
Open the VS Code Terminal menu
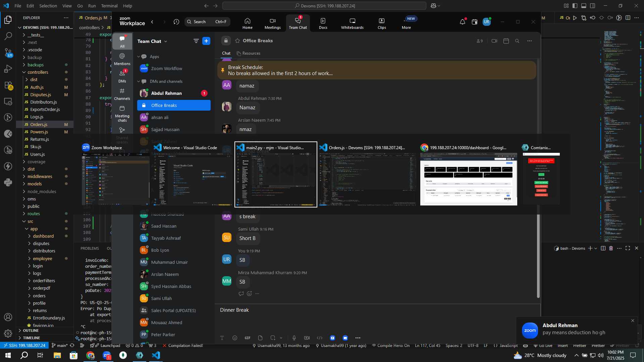109,6
